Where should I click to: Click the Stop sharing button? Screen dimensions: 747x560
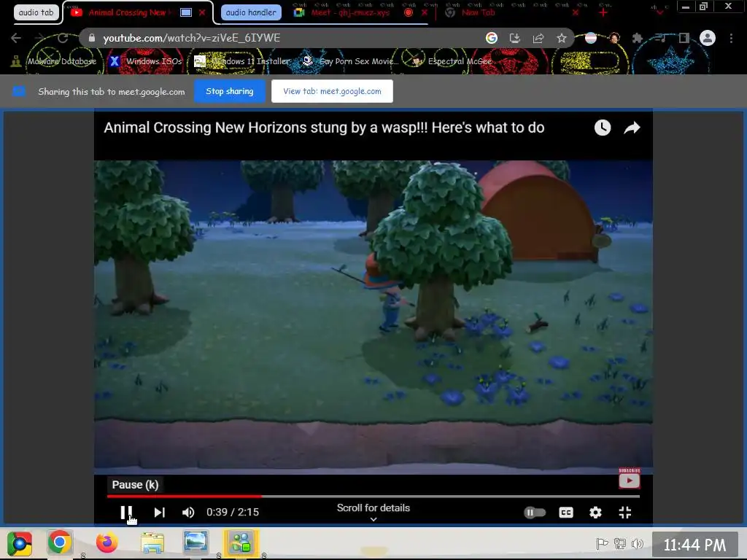pyautogui.click(x=230, y=91)
